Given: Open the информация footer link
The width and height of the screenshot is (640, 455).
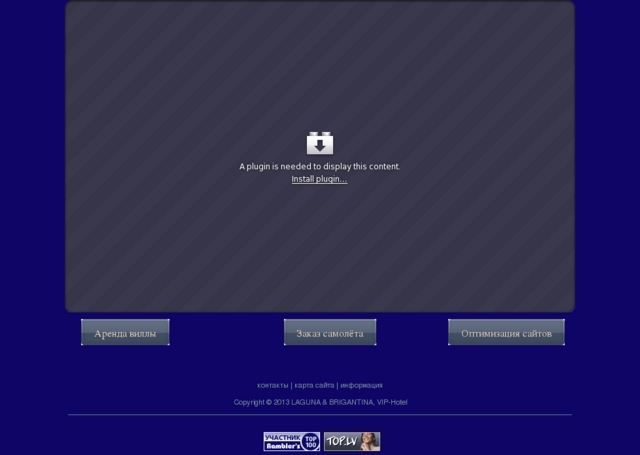Looking at the screenshot, I should tap(361, 385).
